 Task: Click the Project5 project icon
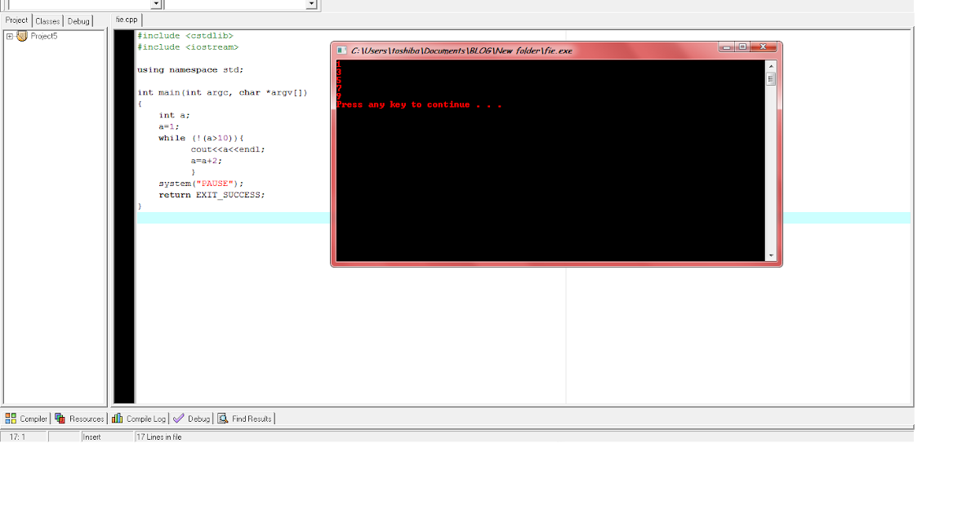point(22,36)
